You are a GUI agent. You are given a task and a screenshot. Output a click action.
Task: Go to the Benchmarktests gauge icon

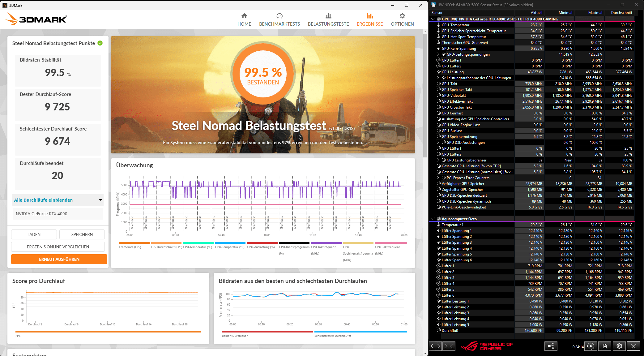pyautogui.click(x=279, y=16)
